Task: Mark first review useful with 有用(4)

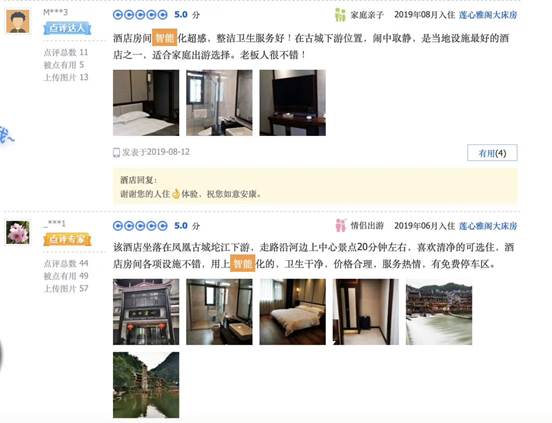Action: click(492, 153)
